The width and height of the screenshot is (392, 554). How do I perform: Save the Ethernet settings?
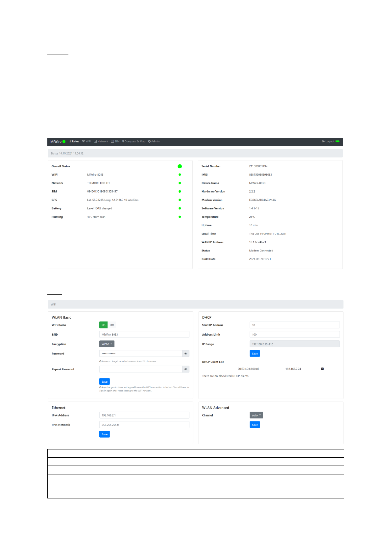tap(105, 435)
